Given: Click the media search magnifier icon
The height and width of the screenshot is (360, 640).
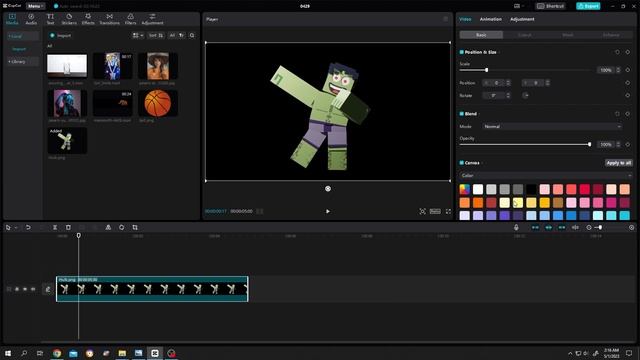Looking at the screenshot, I should click(x=192, y=36).
